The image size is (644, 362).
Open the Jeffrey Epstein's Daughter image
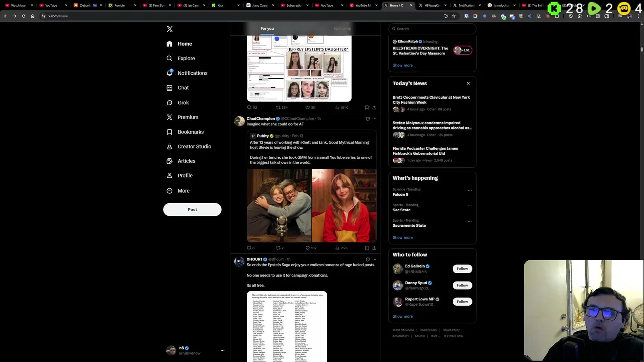click(299, 68)
